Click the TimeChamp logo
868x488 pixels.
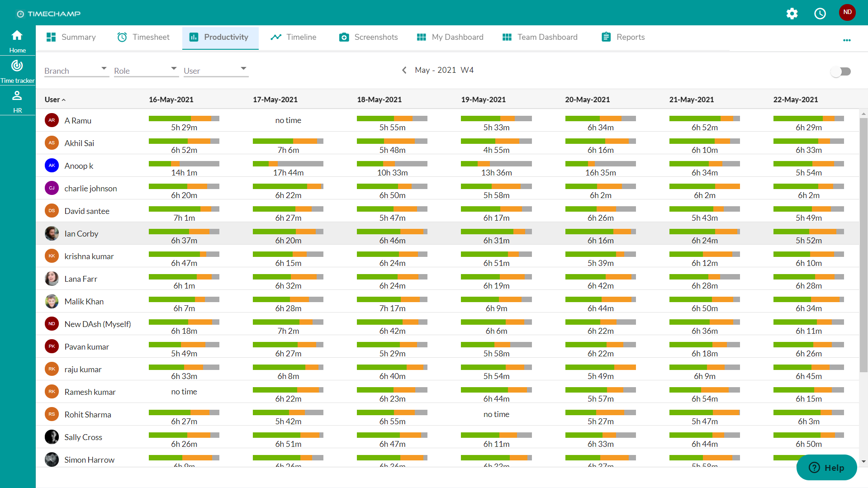48,13
